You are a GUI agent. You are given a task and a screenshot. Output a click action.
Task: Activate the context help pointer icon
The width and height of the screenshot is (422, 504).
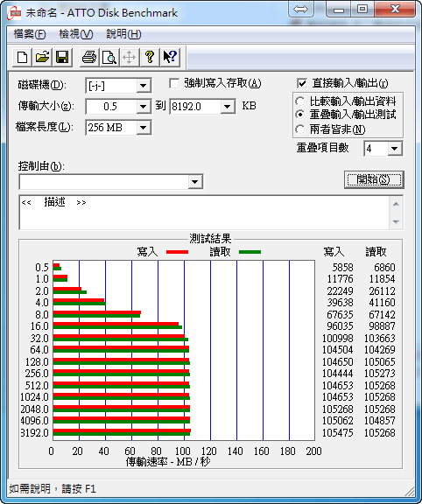click(170, 58)
